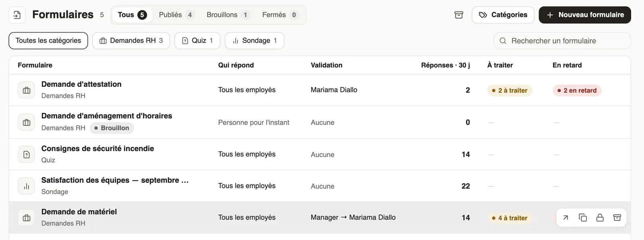Filter forms by Demandes RH category
This screenshot has width=644, height=240.
click(131, 41)
